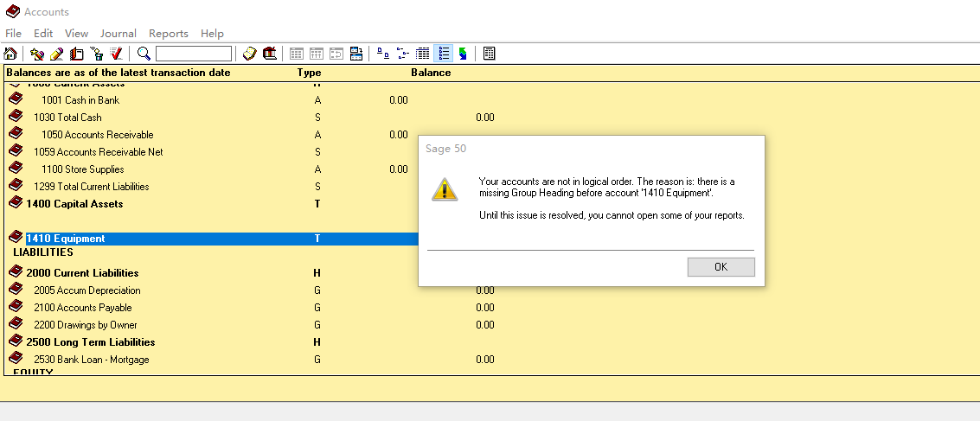Click the book icon for 1059 Accounts Receivable Net
The width and height of the screenshot is (980, 421).
[x=16, y=150]
